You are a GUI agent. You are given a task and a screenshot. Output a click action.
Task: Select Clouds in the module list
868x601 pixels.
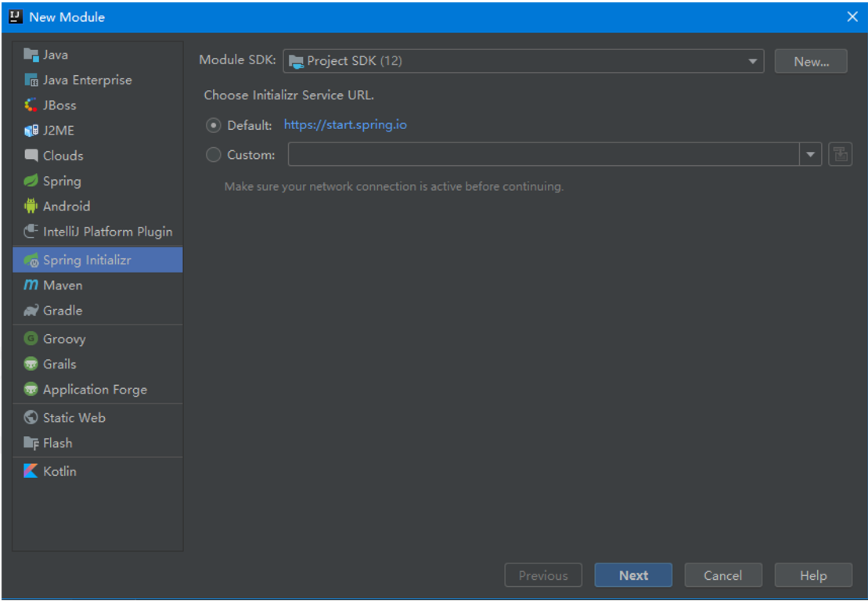pyautogui.click(x=97, y=156)
